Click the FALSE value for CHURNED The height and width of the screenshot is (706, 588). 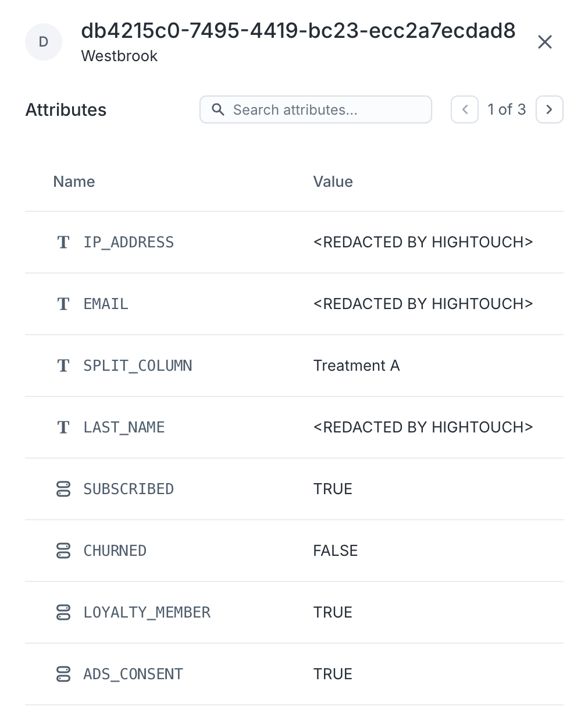tap(336, 551)
